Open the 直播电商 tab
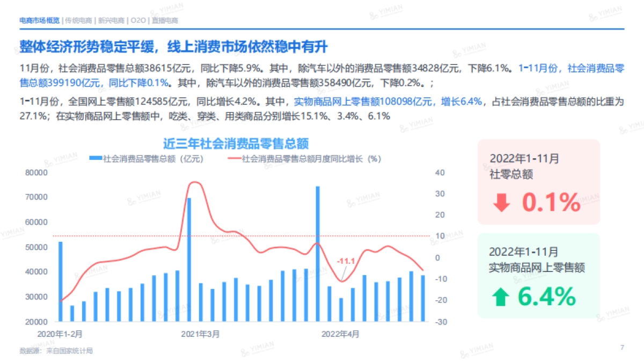This screenshot has width=644, height=362. (164, 20)
